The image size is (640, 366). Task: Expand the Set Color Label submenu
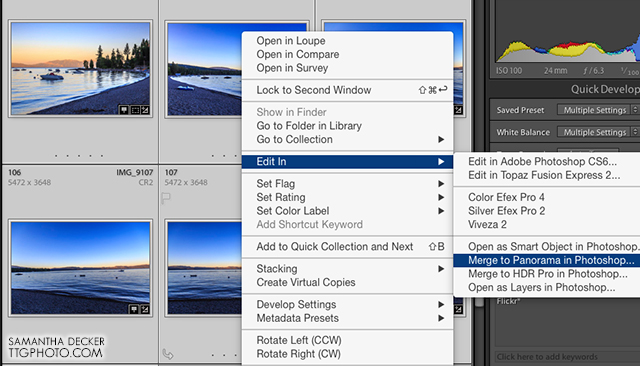tap(347, 211)
